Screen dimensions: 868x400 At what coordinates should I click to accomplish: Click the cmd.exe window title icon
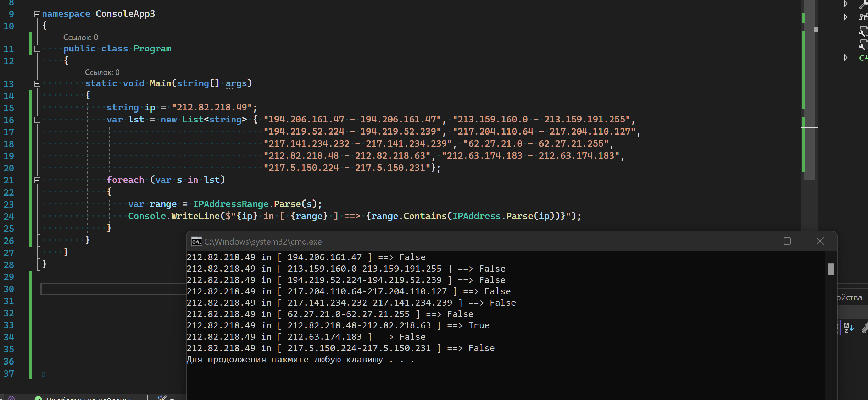coord(196,242)
